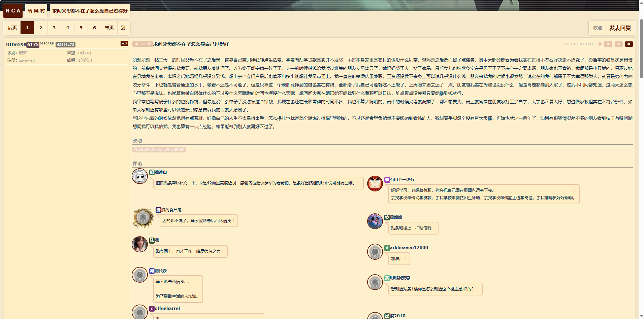The width and height of the screenshot is (644, 319).
Task: Favorite the thread via the star icon
Action: pos(608,44)
